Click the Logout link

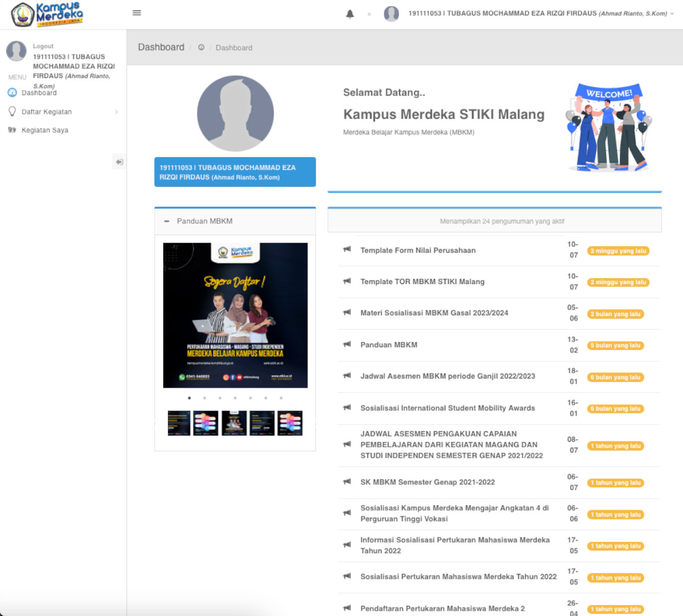tap(43, 46)
